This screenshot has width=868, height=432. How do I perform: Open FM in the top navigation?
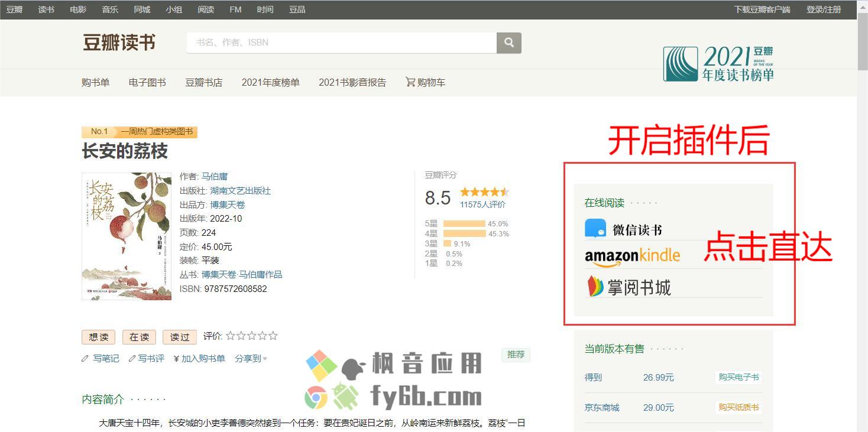[x=235, y=9]
